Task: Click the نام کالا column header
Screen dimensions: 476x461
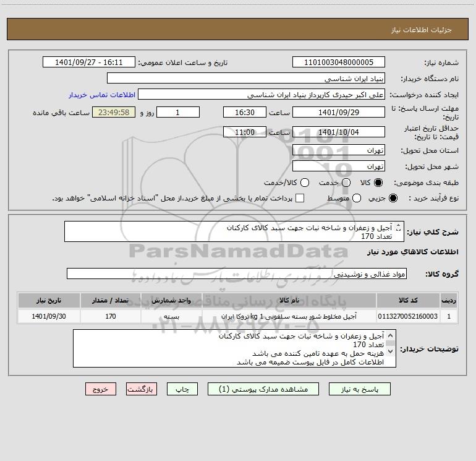Action: (289, 300)
